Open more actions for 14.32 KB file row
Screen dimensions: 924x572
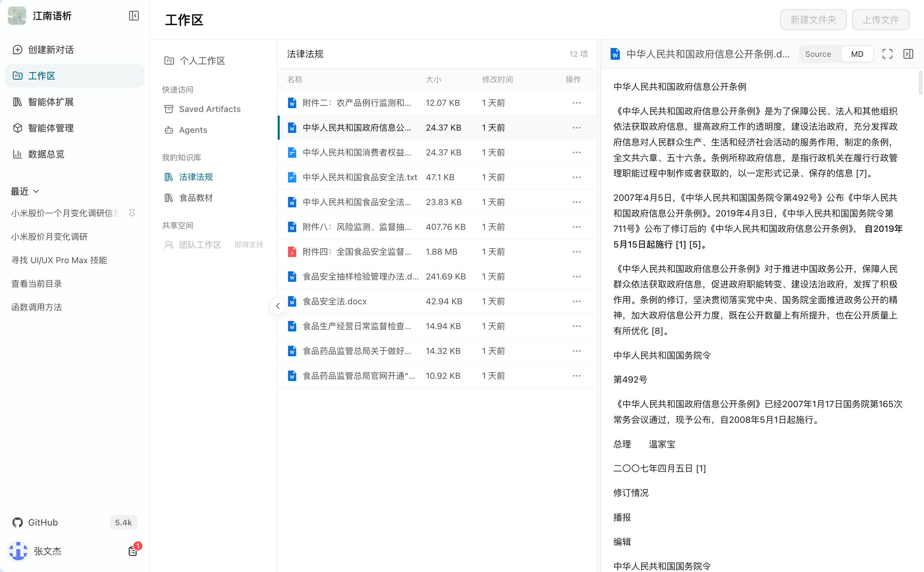pos(576,351)
